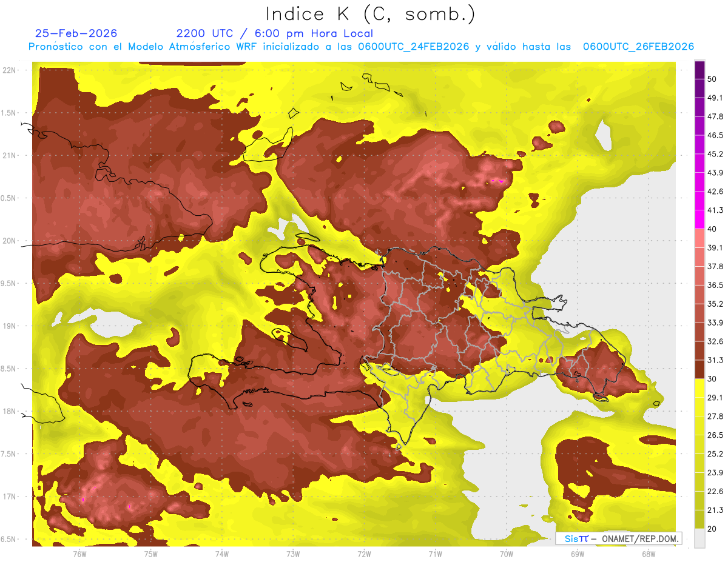728x562 pixels.
Task: Click the '17N' latitude label
Action: pyautogui.click(x=10, y=497)
